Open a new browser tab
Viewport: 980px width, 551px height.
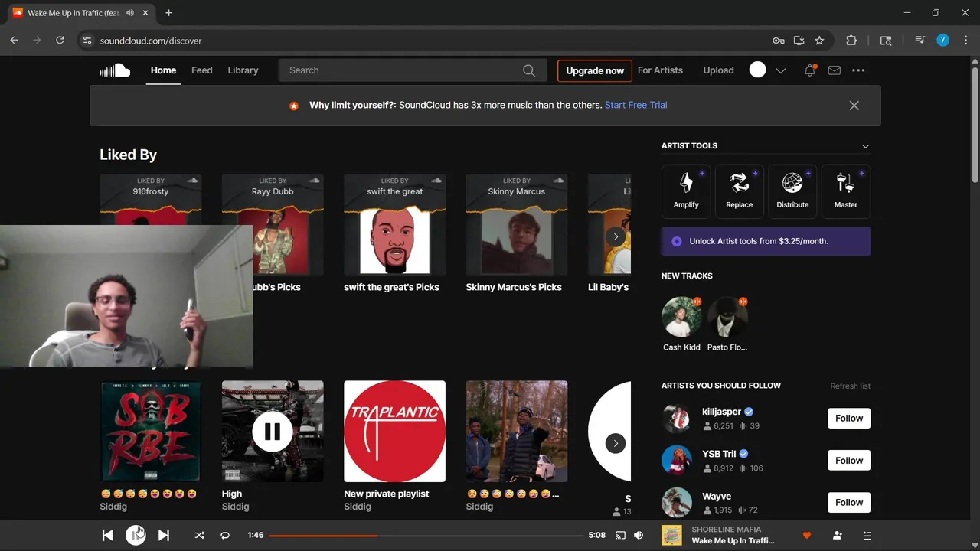168,13
